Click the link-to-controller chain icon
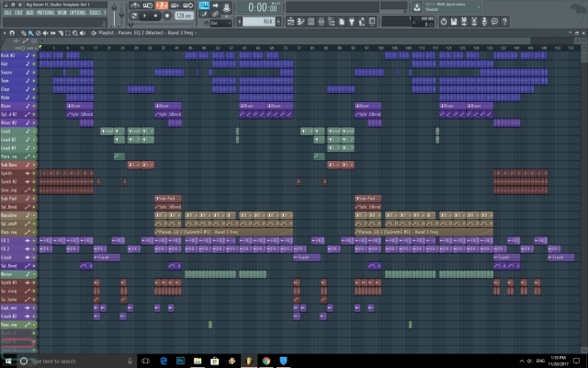 point(215,15)
